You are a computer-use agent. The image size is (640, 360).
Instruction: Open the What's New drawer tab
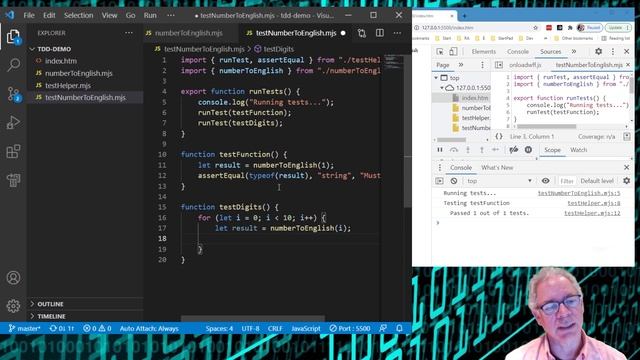497,168
